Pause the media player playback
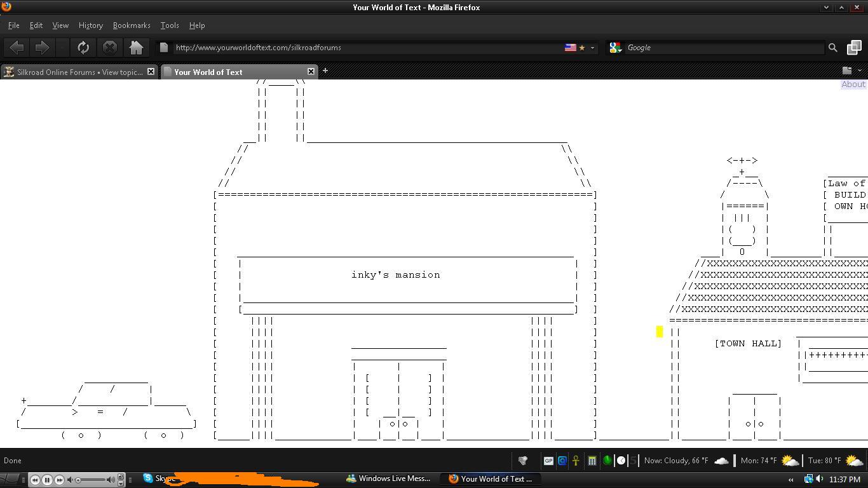 (47, 480)
